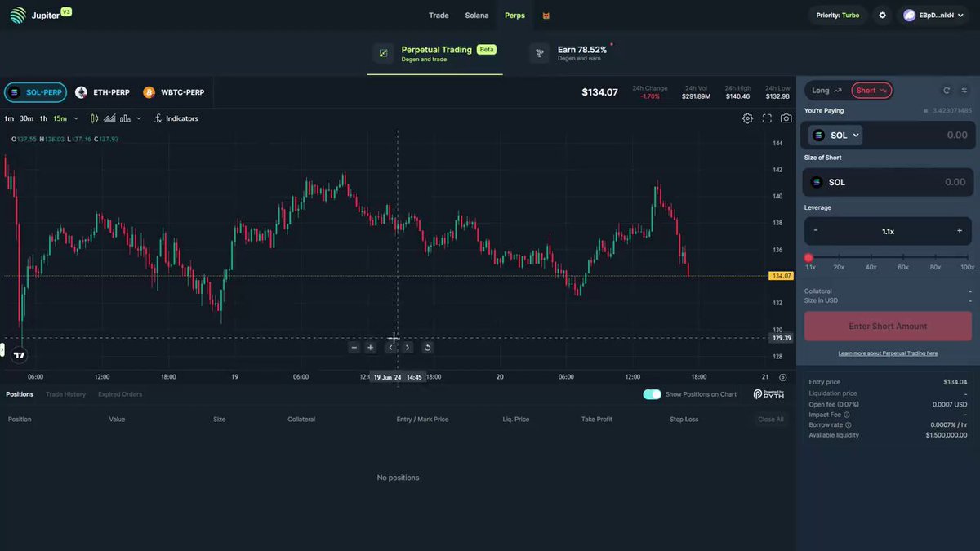Increase leverage with plus stepper
This screenshot has width=980, height=551.
tap(960, 231)
